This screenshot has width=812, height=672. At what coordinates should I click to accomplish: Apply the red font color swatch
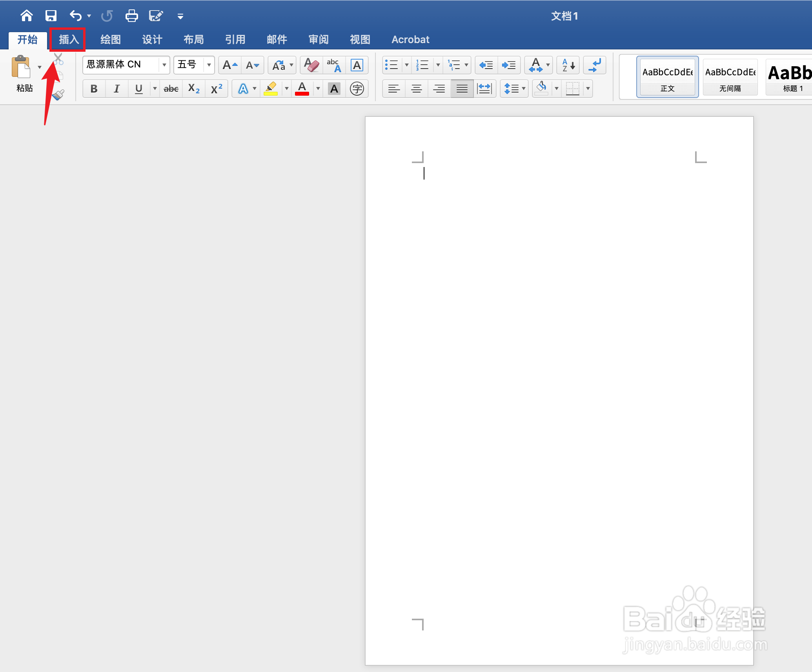[x=302, y=89]
